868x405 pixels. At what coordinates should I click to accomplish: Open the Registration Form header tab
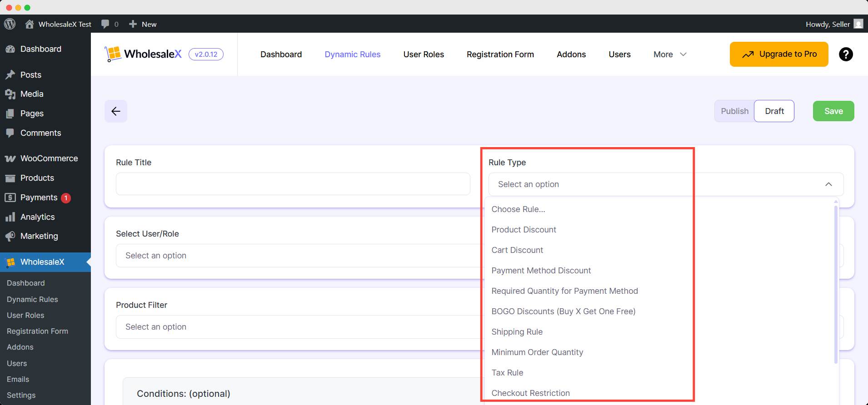tap(500, 54)
